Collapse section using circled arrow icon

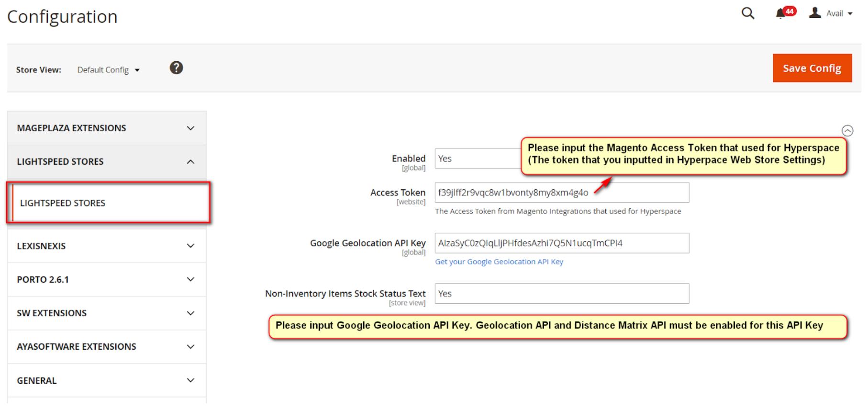tap(847, 131)
